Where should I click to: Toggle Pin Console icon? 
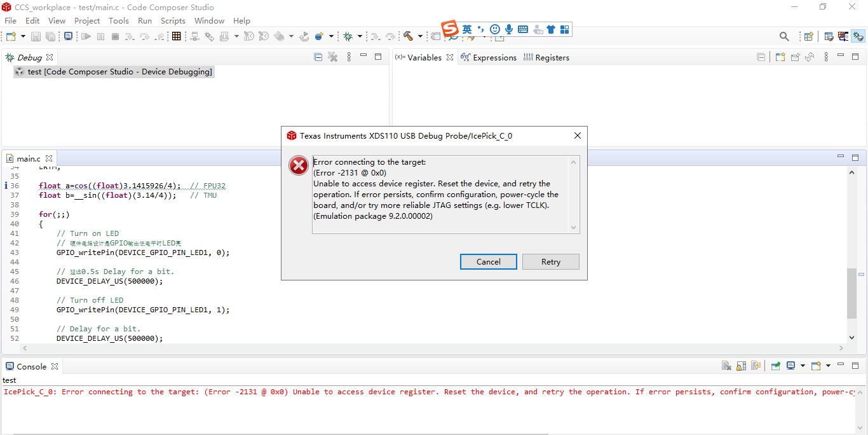tap(775, 366)
